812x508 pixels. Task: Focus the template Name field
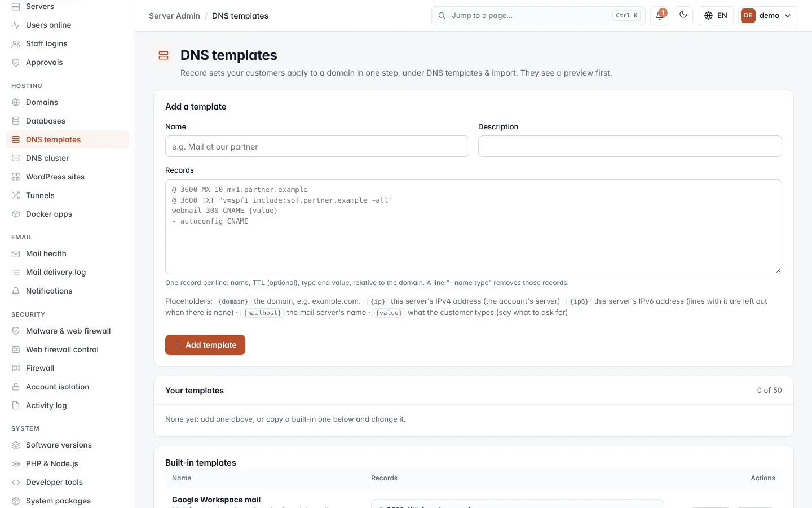pos(317,146)
